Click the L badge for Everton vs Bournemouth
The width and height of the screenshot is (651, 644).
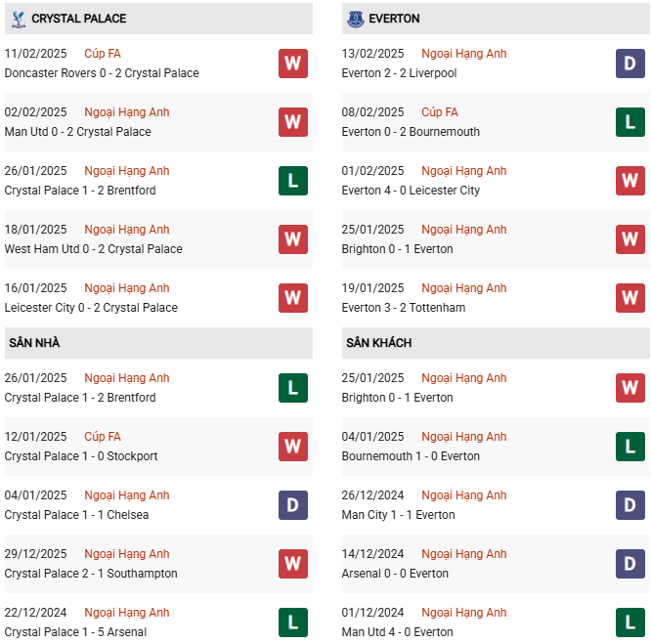(629, 122)
